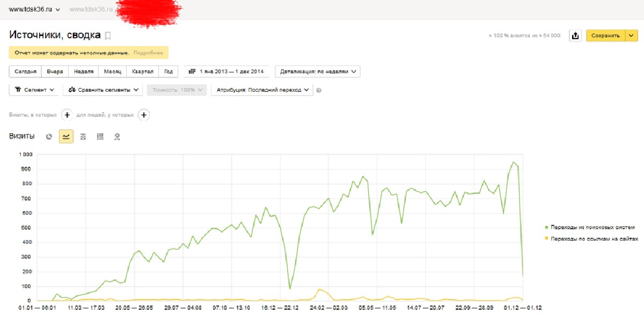644x313 pixels.
Task: Click the attribution help question icon
Action: pyautogui.click(x=319, y=90)
